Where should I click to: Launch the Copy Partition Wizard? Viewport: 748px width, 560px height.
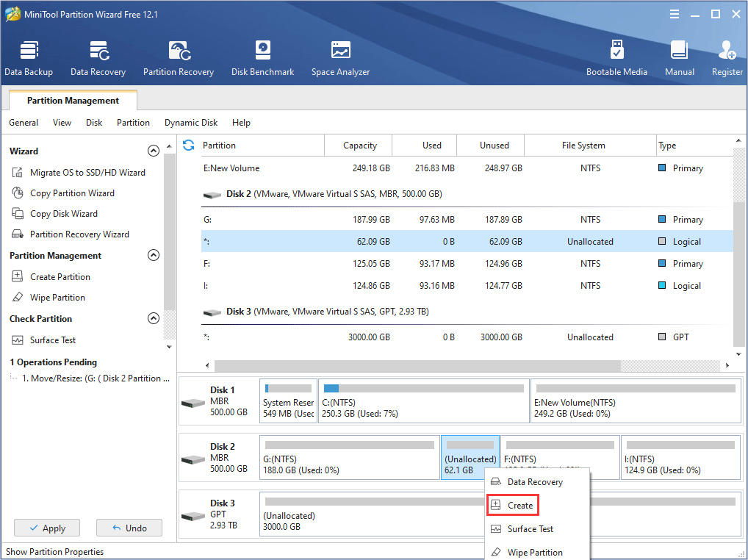[63, 193]
